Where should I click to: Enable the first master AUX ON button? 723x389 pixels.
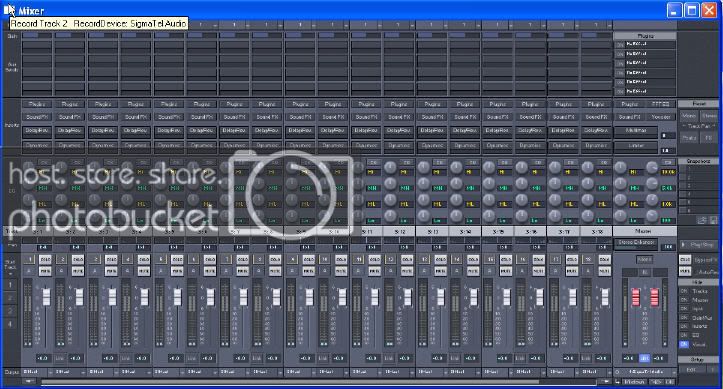[x=620, y=44]
